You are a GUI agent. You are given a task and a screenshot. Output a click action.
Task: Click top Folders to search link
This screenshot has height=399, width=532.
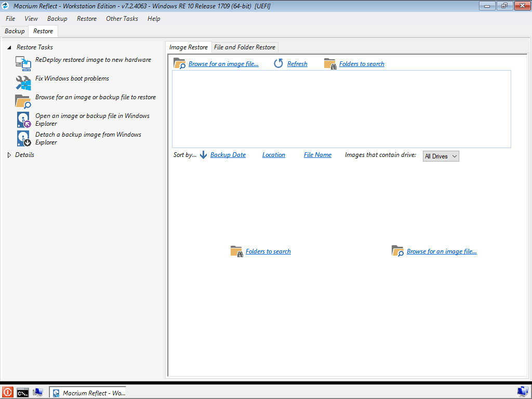tap(362, 64)
